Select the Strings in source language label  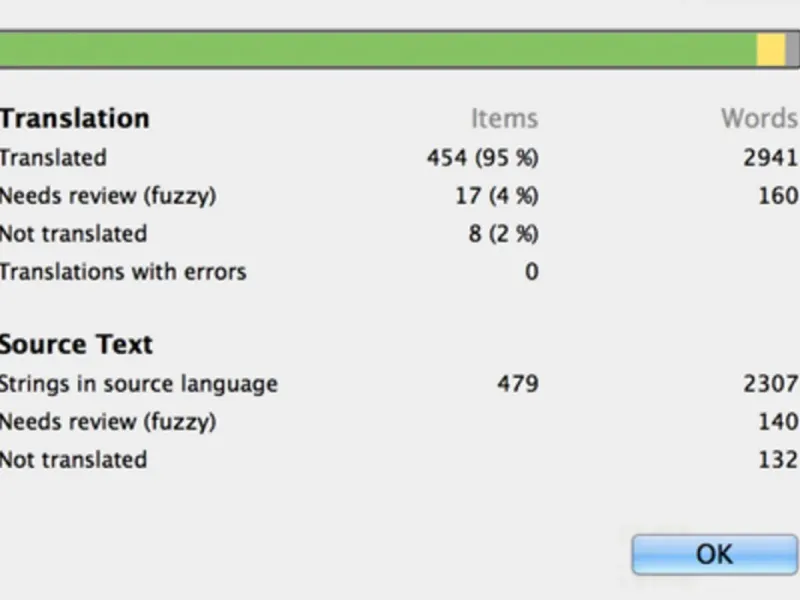pyautogui.click(x=139, y=384)
